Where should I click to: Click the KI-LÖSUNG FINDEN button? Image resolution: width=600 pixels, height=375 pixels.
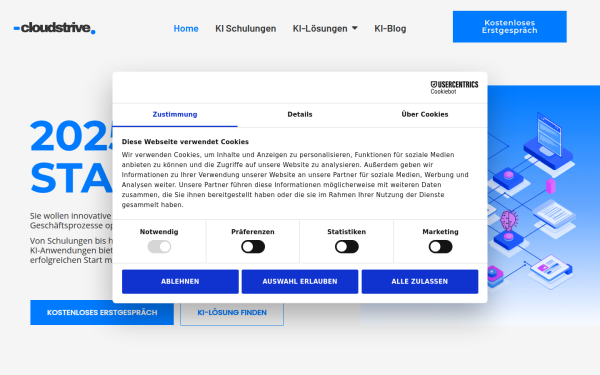click(232, 313)
